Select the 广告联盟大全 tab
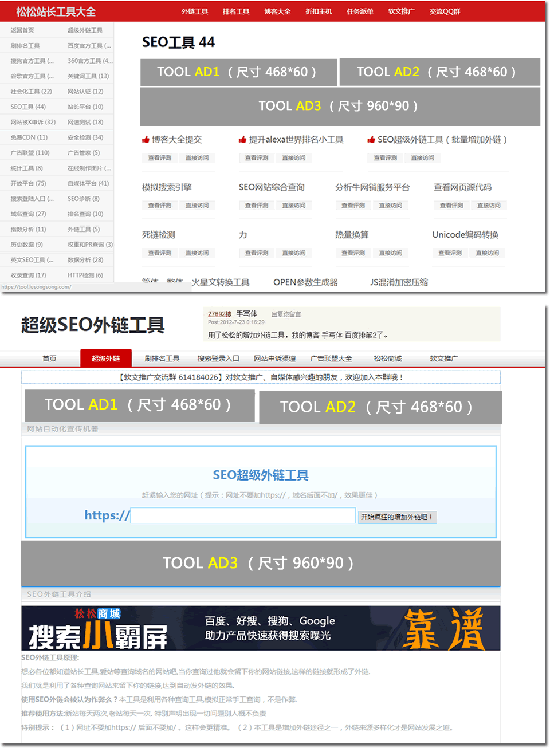Screen dimensions: 550x756 pyautogui.click(x=331, y=359)
